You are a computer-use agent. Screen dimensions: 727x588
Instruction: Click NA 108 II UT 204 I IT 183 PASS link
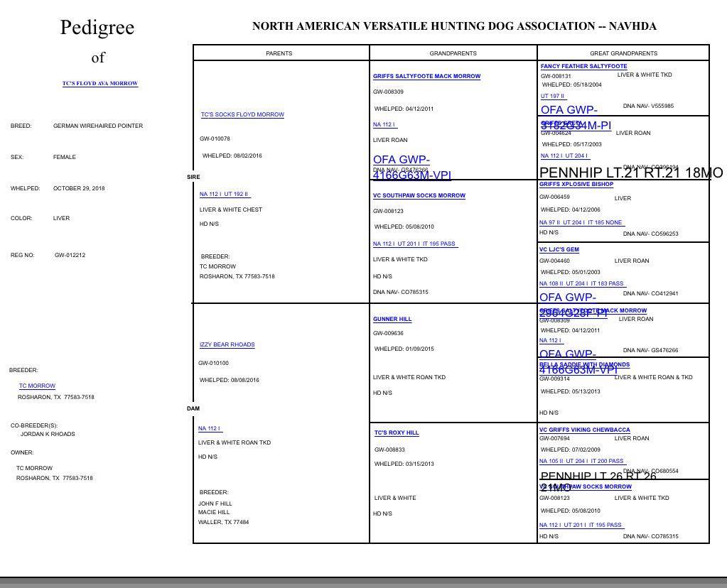coord(582,283)
